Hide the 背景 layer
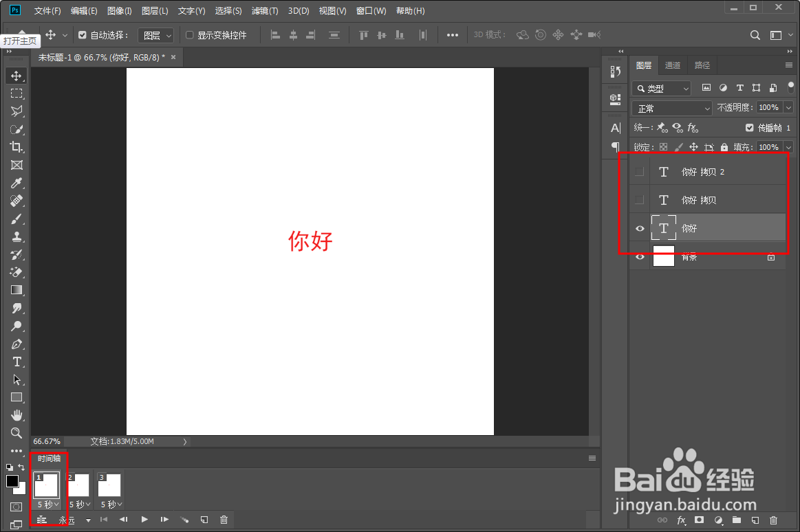The height and width of the screenshot is (532, 800). tap(639, 257)
